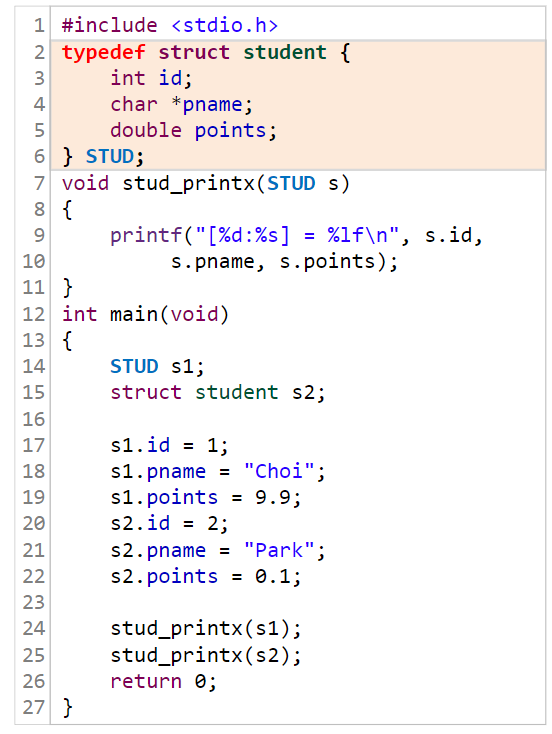The width and height of the screenshot is (552, 734).
Task: Click line number 27 in gutter
Action: [34, 707]
